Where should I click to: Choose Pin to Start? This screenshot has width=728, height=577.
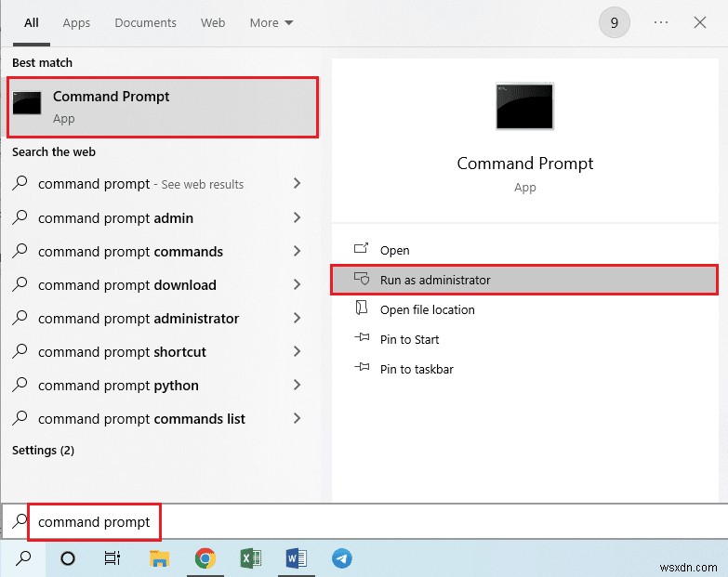tap(524, 339)
